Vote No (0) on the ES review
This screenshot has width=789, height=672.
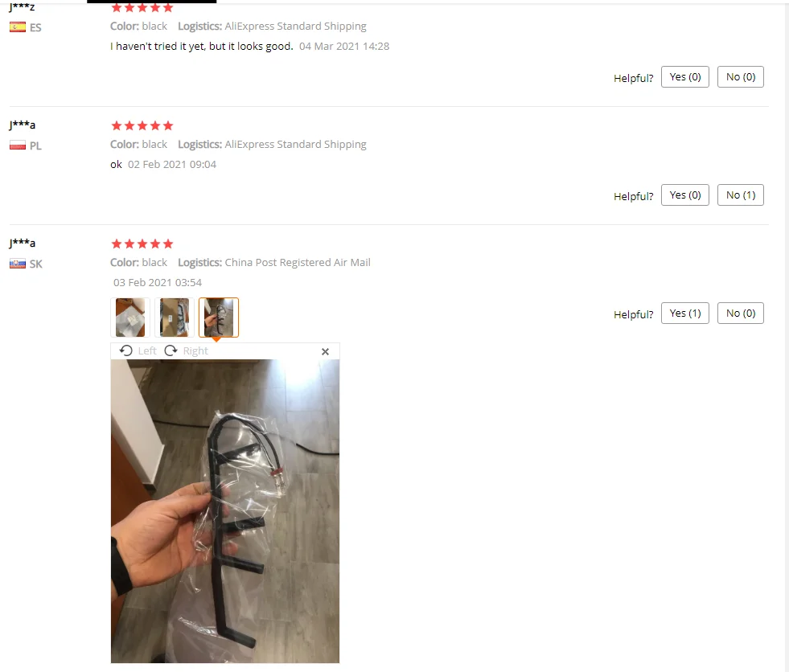pyautogui.click(x=740, y=77)
